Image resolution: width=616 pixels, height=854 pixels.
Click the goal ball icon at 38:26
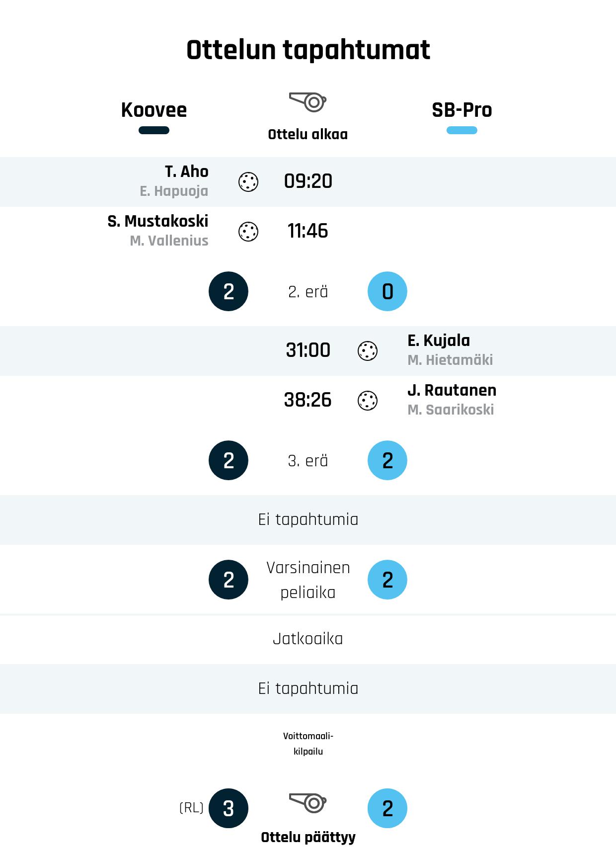(x=368, y=401)
